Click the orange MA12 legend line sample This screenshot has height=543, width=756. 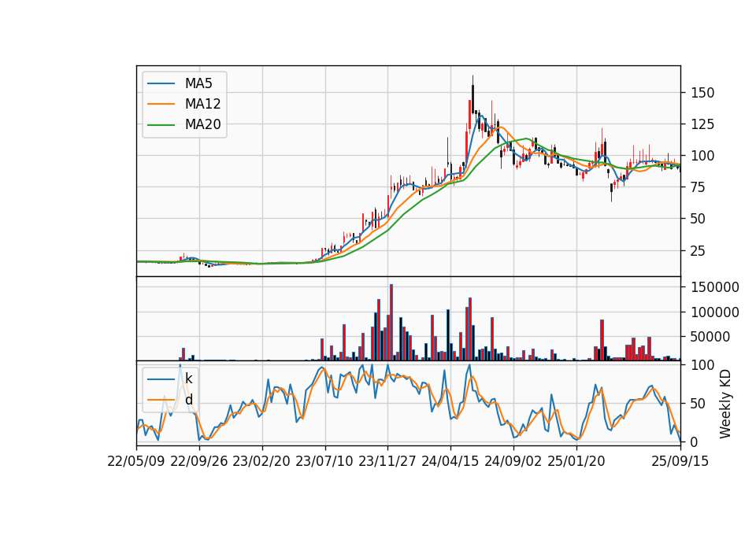click(161, 104)
